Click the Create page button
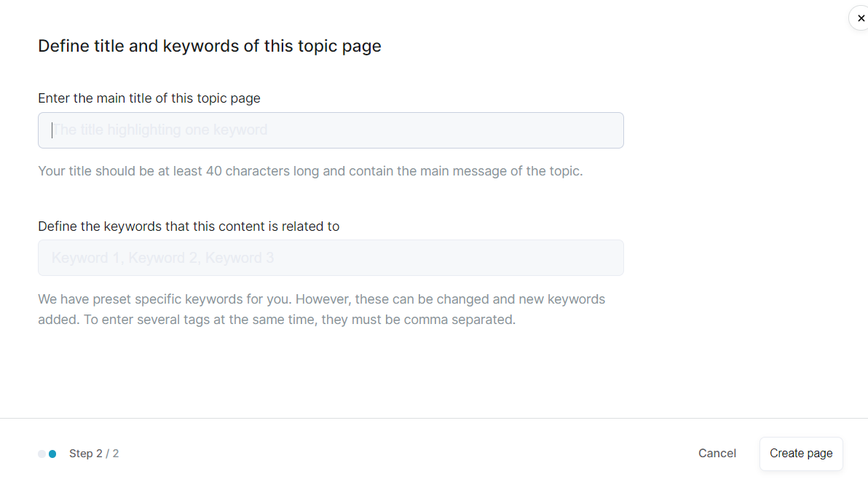The height and width of the screenshot is (482, 868). tap(800, 454)
